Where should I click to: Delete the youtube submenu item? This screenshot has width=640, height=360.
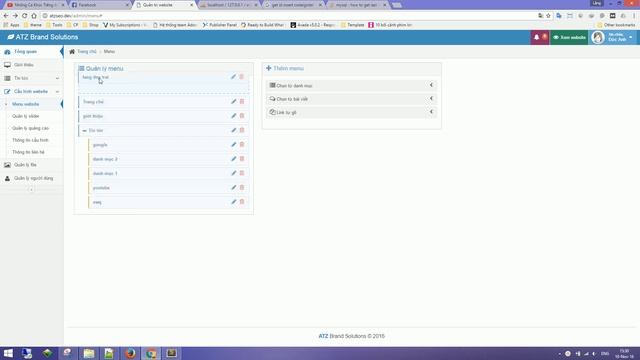pos(242,187)
